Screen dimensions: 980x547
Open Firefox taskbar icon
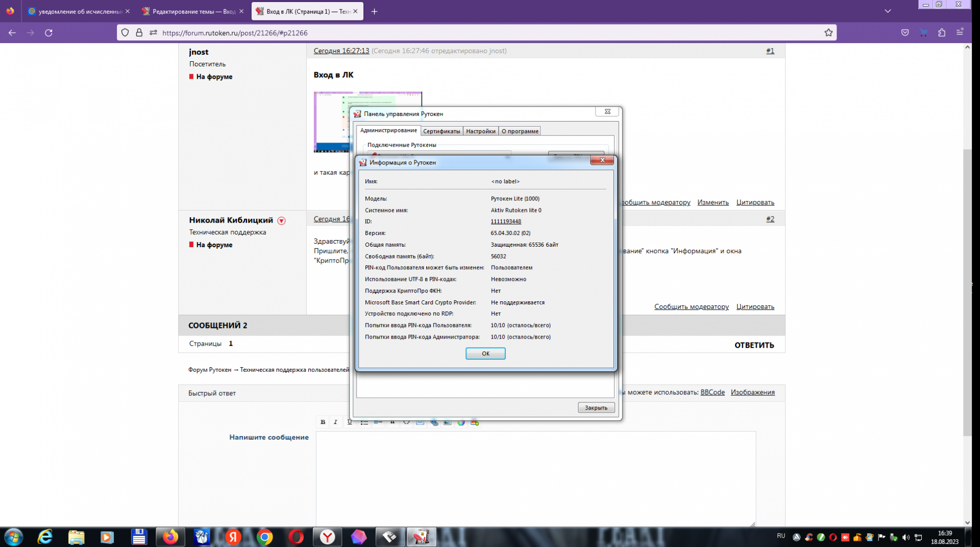tap(170, 537)
